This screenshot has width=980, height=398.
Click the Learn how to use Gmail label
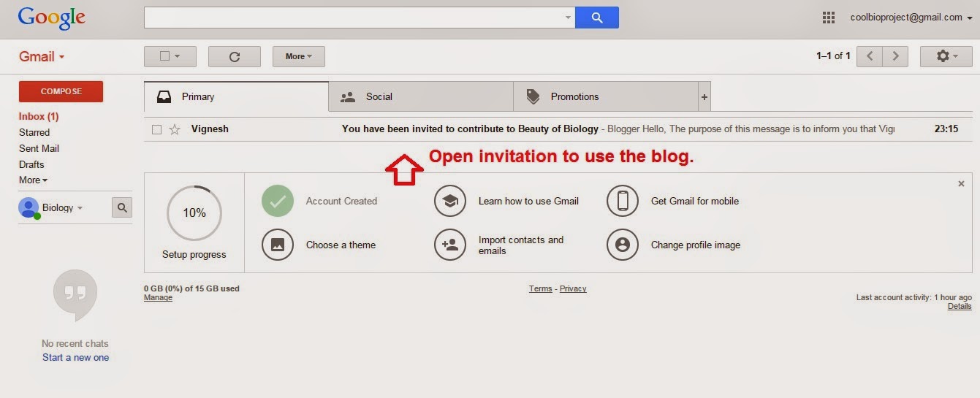coord(528,202)
